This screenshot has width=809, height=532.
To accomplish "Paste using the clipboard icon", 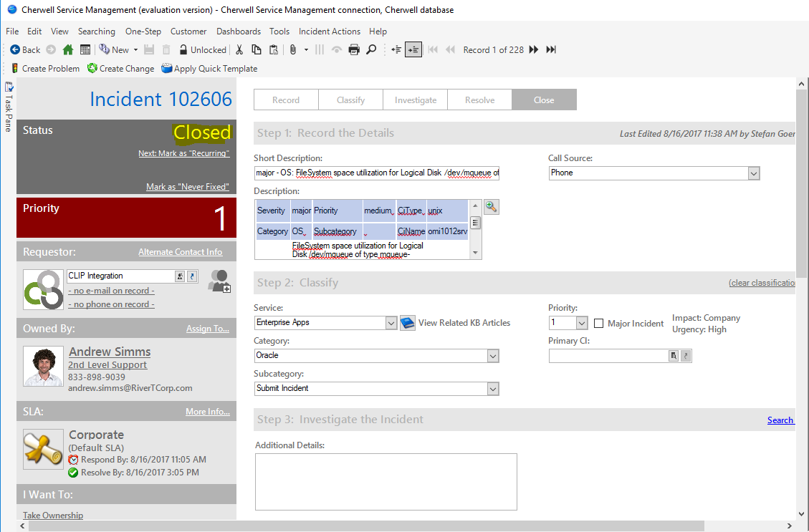I will pyautogui.click(x=274, y=50).
